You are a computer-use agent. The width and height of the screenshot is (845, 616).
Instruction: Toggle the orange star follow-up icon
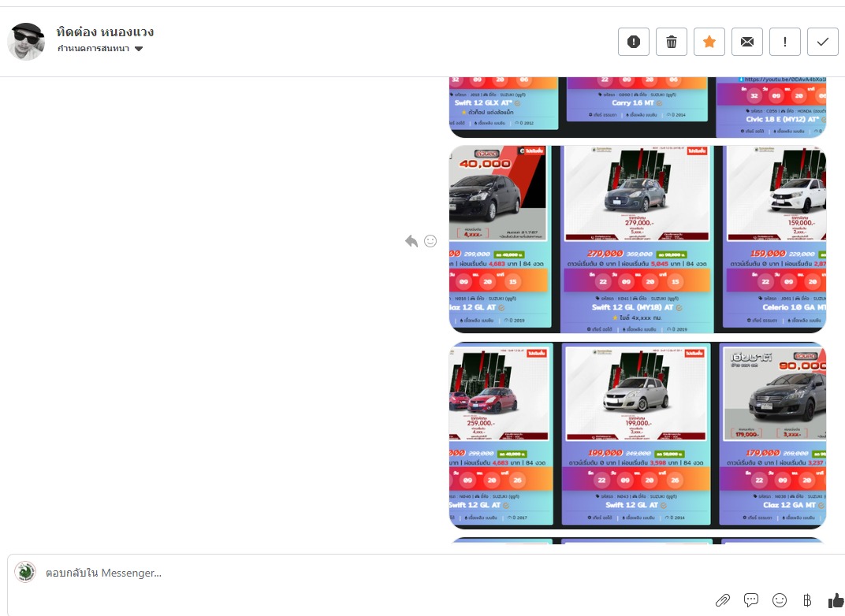tap(709, 42)
